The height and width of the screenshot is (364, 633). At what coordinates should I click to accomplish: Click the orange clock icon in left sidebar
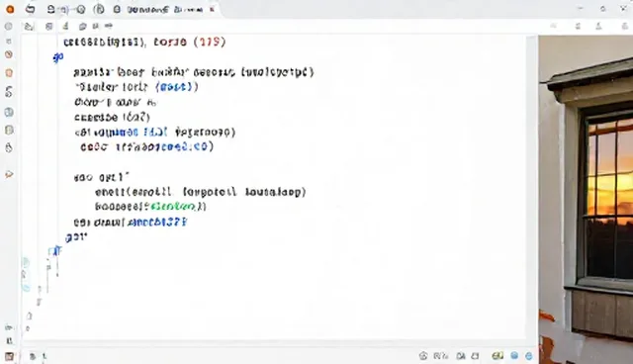(9, 54)
